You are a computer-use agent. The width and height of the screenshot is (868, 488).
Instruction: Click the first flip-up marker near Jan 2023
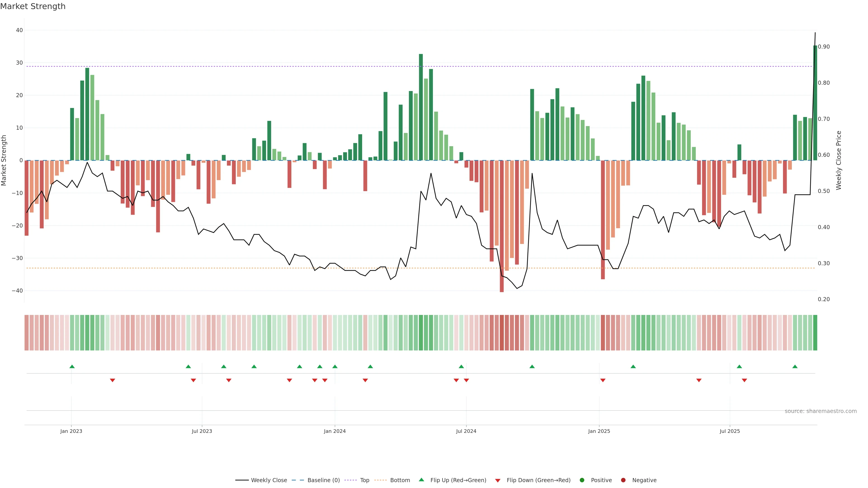[x=72, y=366]
